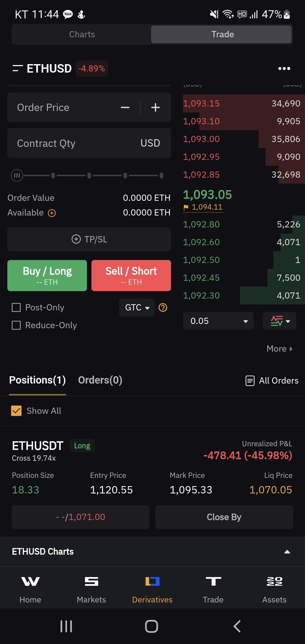The width and height of the screenshot is (305, 644).
Task: Switch to the Orders(0) tab
Action: click(100, 380)
